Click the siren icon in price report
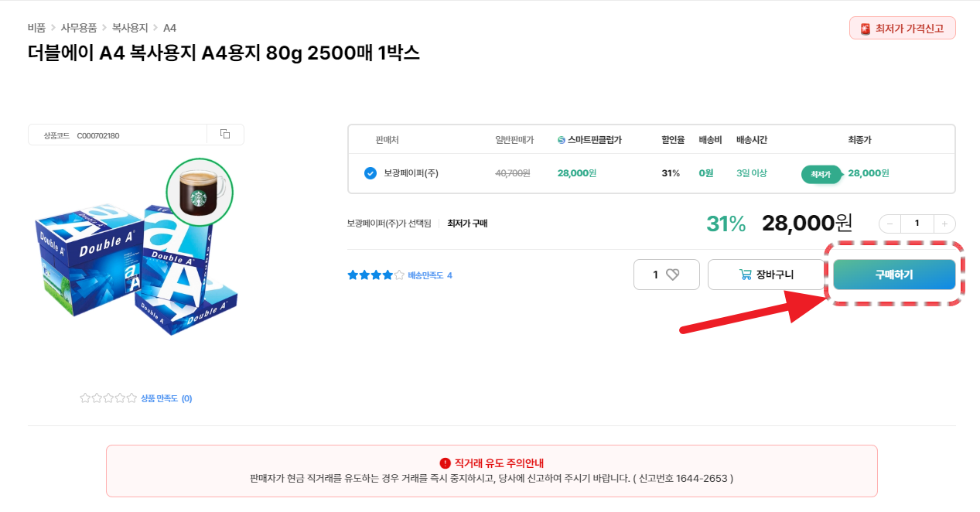Screen dimensions: 980x512 (x=865, y=29)
